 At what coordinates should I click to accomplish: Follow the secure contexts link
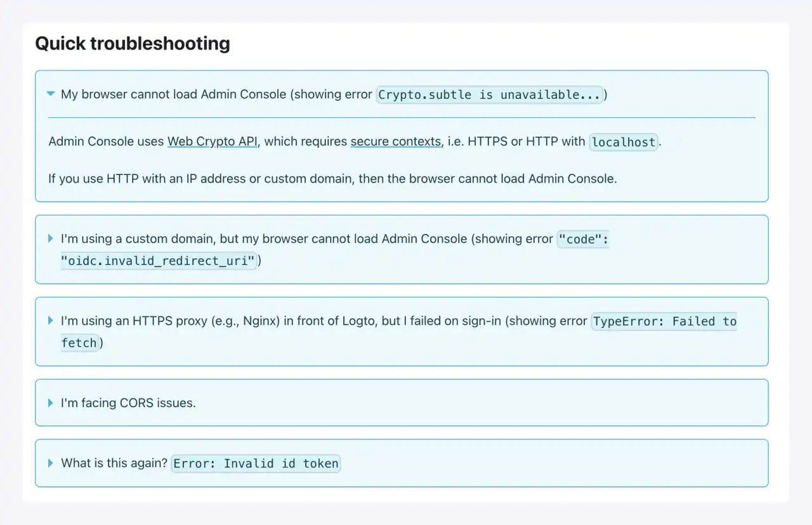coord(395,141)
